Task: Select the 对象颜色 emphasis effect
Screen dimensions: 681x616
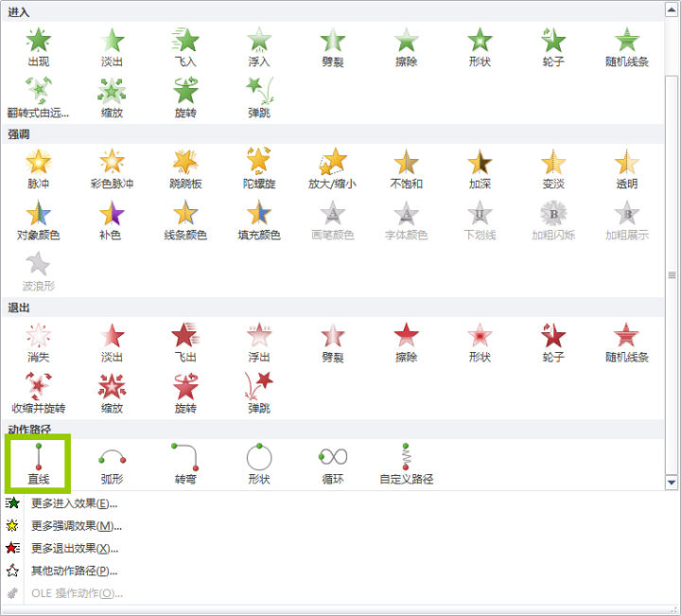Action: click(38, 220)
